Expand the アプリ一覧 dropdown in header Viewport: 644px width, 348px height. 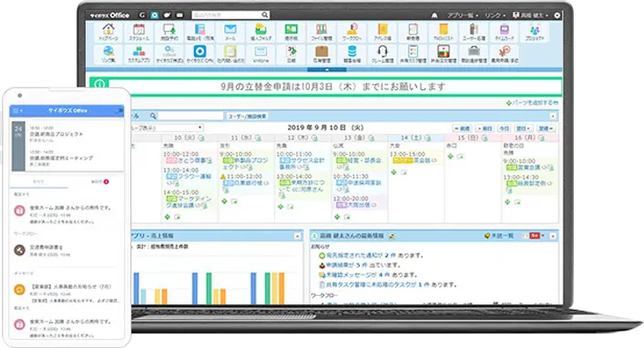[463, 15]
